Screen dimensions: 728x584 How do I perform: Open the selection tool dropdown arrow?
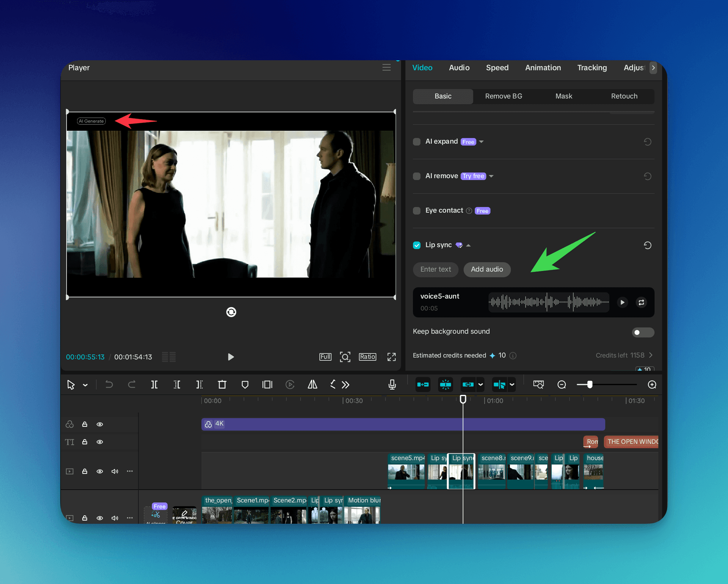point(85,385)
